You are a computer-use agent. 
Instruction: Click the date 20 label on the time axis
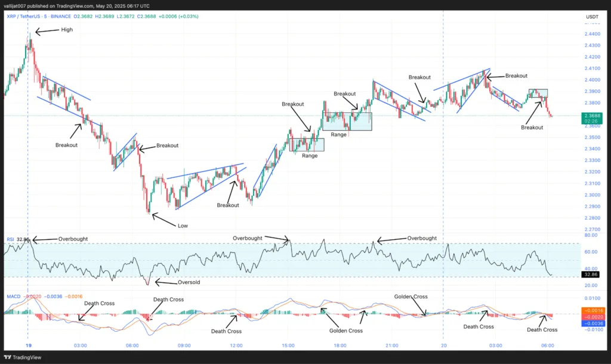tap(443, 346)
